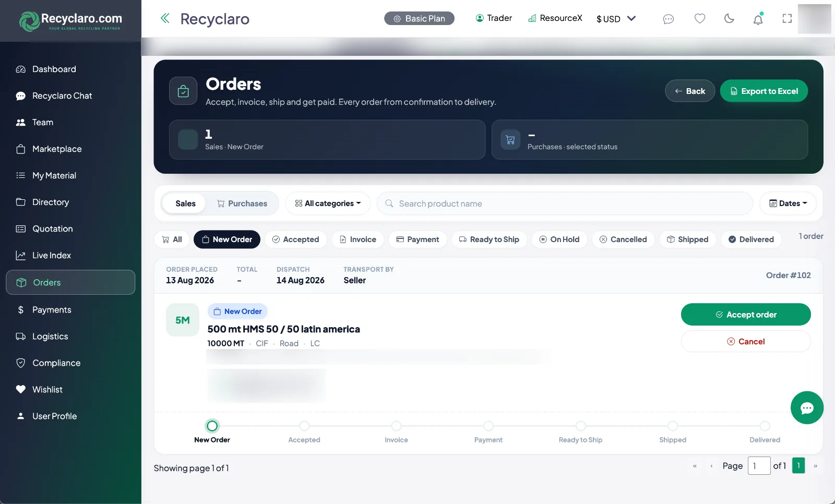835x504 pixels.
Task: Filter orders by Ready to Ship
Action: point(489,239)
